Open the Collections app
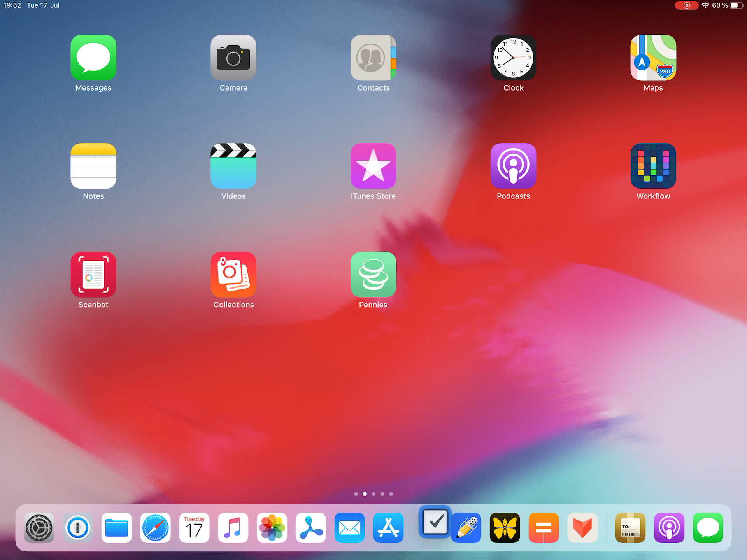 click(x=233, y=275)
